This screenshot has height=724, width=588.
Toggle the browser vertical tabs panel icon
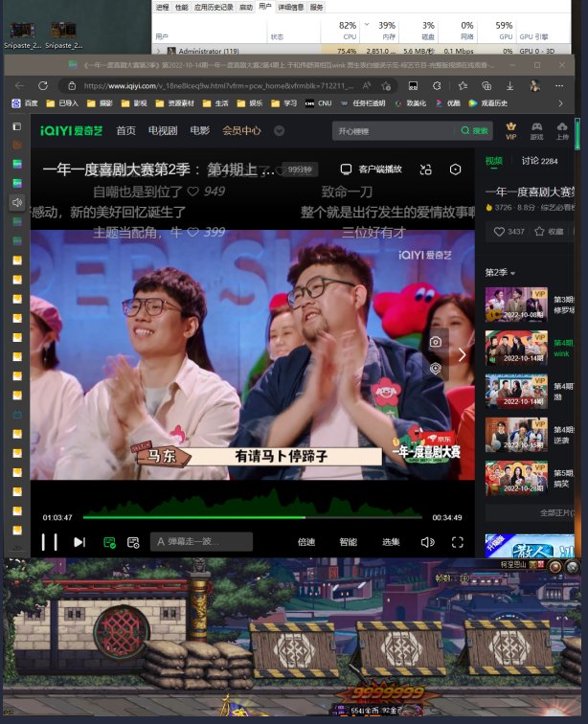pos(17,126)
